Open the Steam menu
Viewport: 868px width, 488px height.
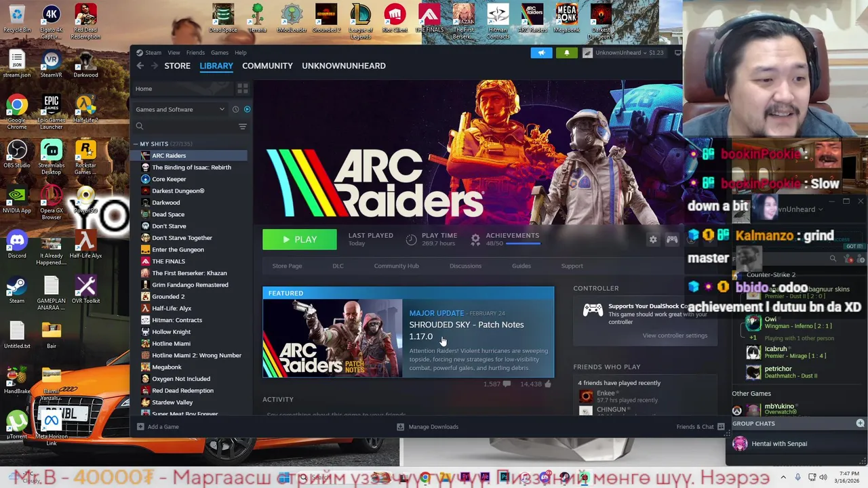coord(153,52)
